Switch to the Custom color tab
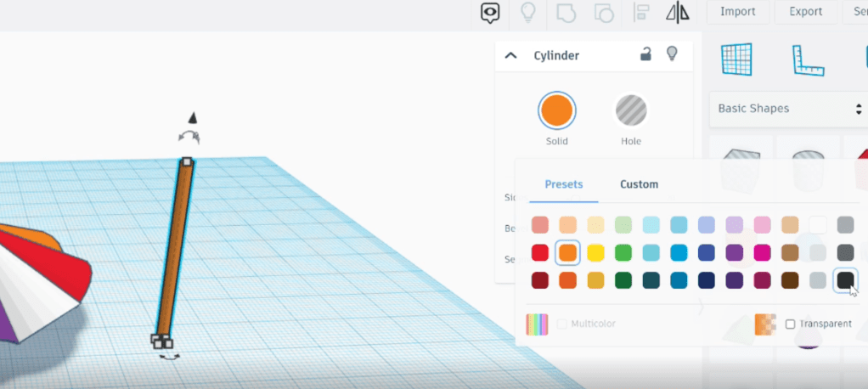Image resolution: width=868 pixels, height=389 pixels. tap(639, 184)
